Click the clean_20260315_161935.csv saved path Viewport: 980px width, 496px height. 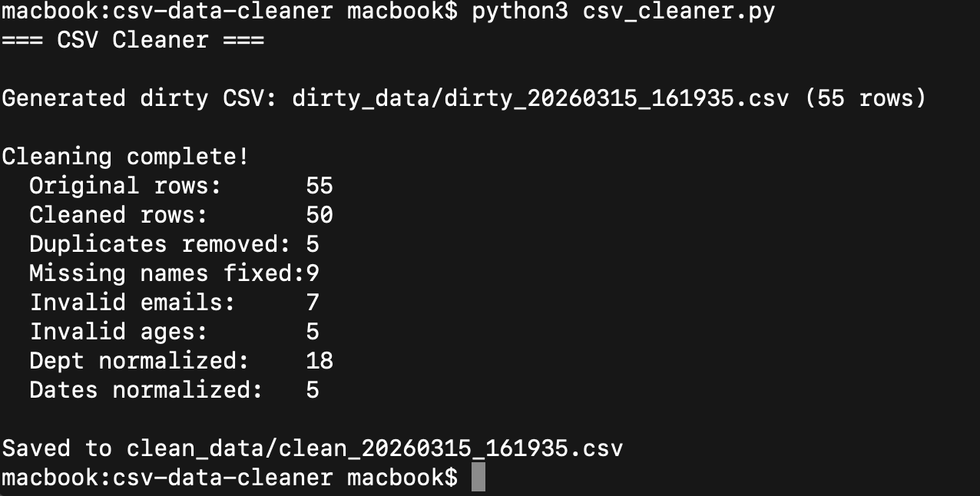pos(375,448)
